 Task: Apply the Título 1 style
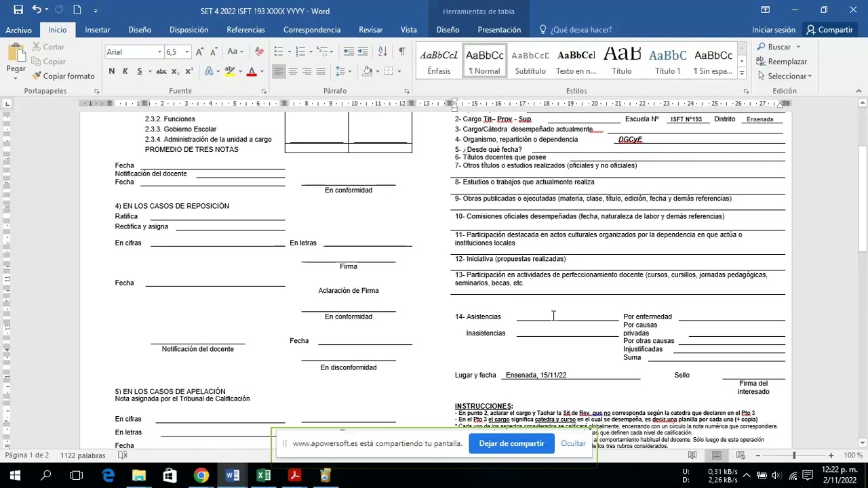click(667, 60)
